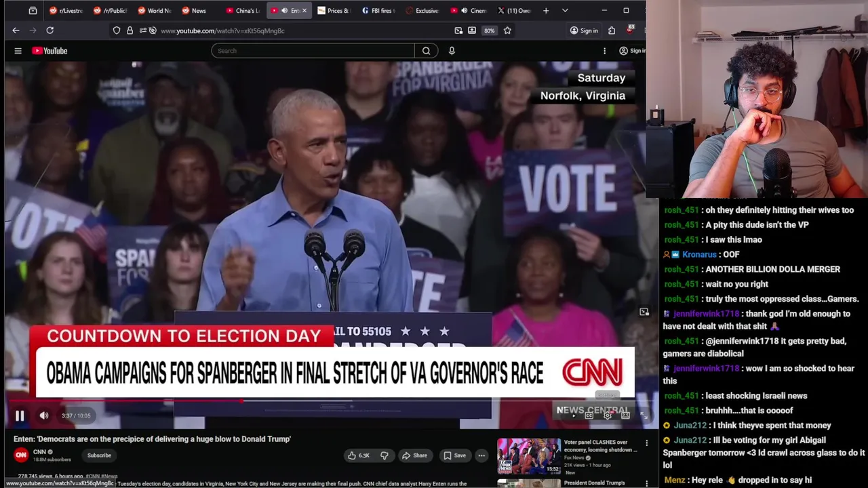The height and width of the screenshot is (488, 868).
Task: Enter fullscreen on the video player
Action: click(644, 415)
